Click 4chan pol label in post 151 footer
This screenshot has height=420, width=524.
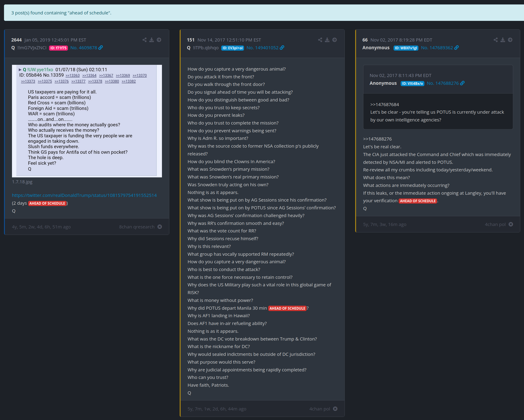(x=320, y=409)
